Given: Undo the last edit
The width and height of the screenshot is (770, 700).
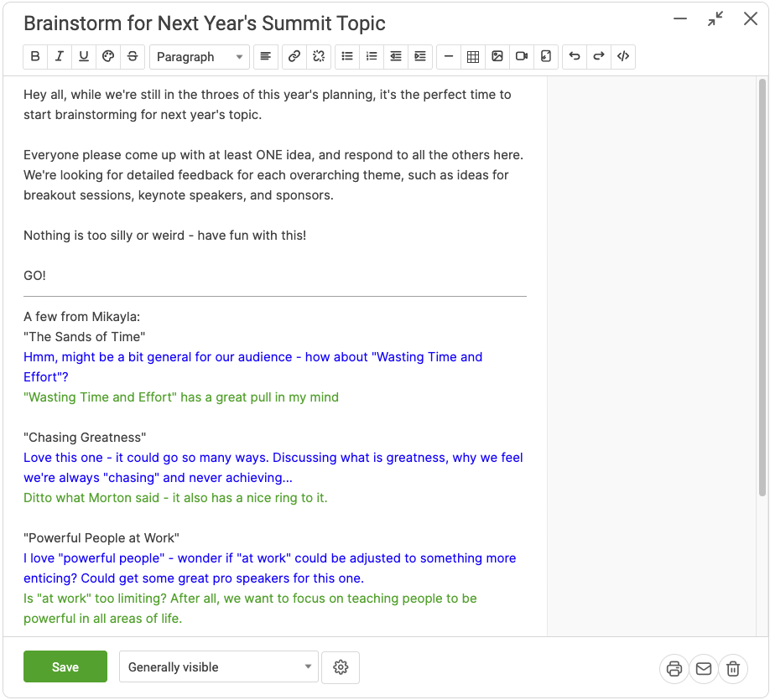Looking at the screenshot, I should click(x=575, y=57).
